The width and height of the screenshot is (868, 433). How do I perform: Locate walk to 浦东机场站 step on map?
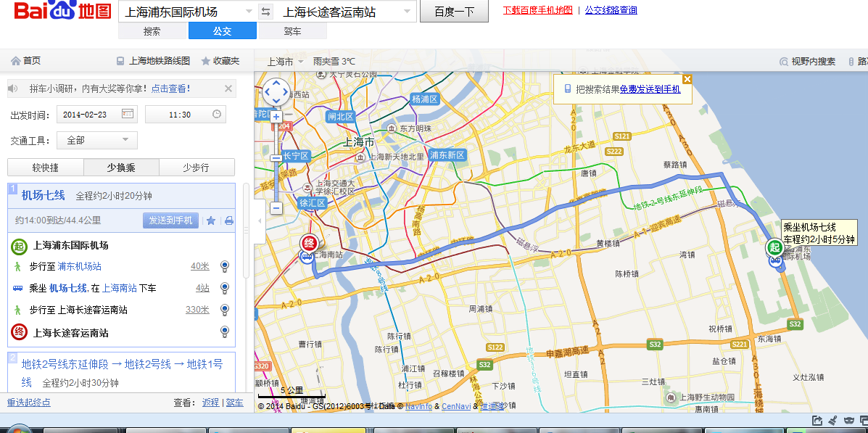coord(224,267)
